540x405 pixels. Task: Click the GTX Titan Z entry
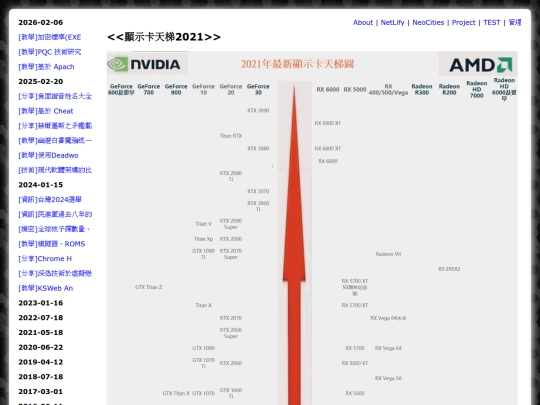[148, 287]
